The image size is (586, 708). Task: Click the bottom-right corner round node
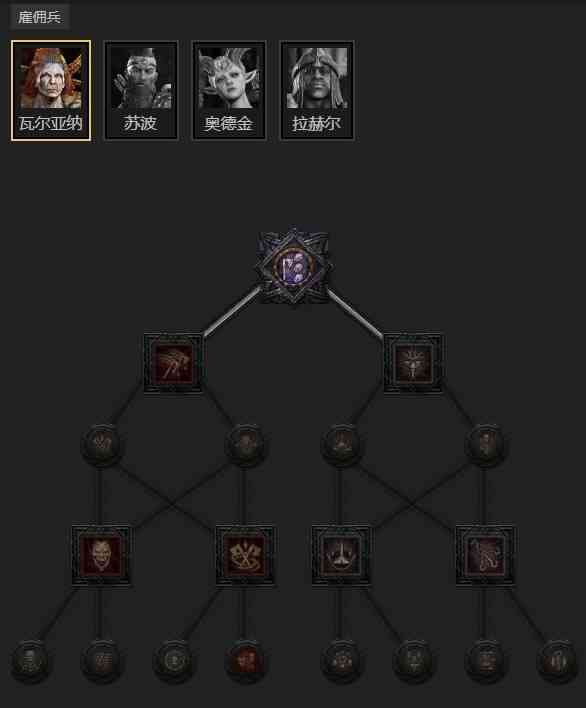coord(557,661)
